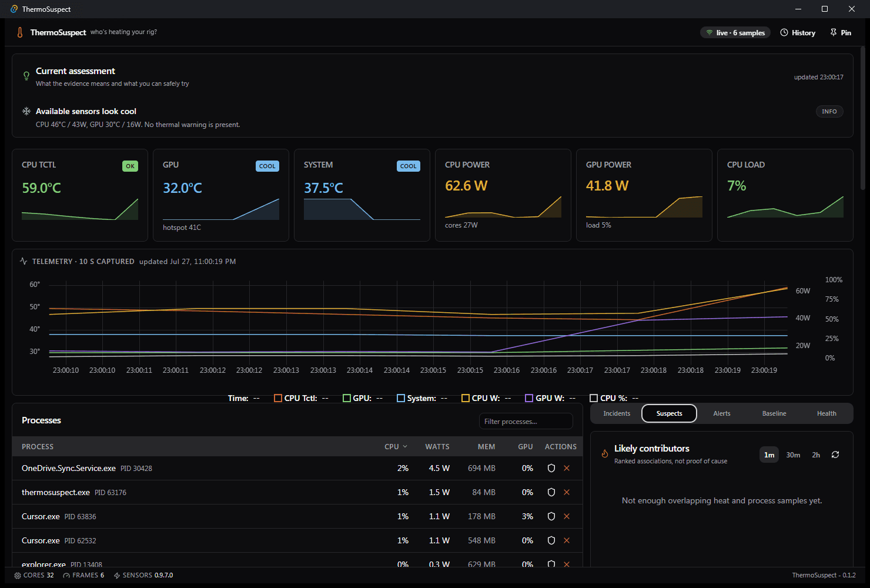The image size is (870, 588).
Task: Click the live 6 samples status pill
Action: [x=735, y=33]
